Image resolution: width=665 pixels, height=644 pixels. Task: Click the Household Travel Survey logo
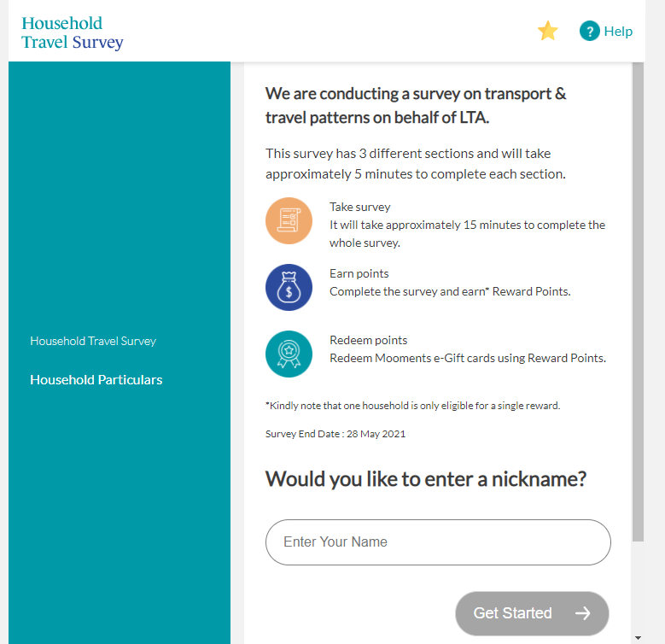[72, 32]
